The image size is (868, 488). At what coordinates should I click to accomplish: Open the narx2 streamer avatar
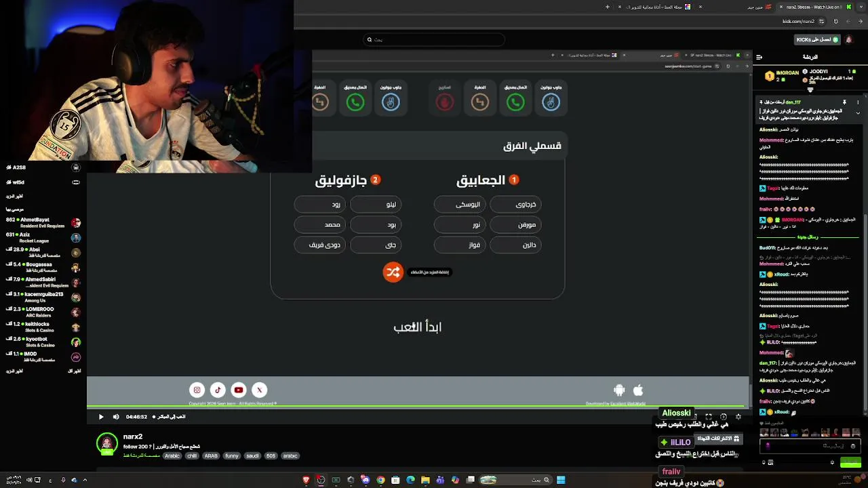pyautogui.click(x=106, y=444)
